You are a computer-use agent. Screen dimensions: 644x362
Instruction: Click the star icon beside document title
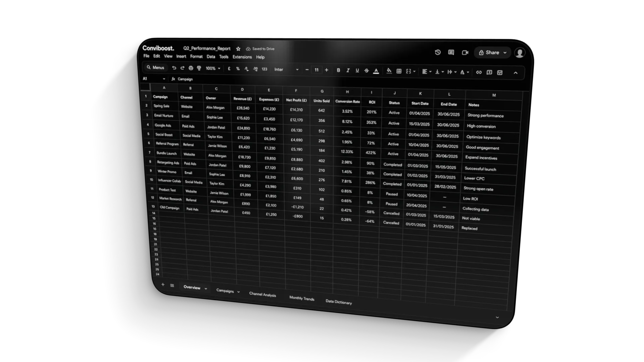coord(238,49)
